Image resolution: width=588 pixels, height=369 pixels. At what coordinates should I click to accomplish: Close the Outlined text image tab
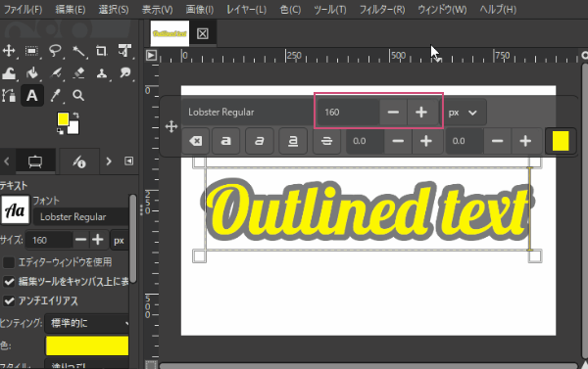click(203, 33)
